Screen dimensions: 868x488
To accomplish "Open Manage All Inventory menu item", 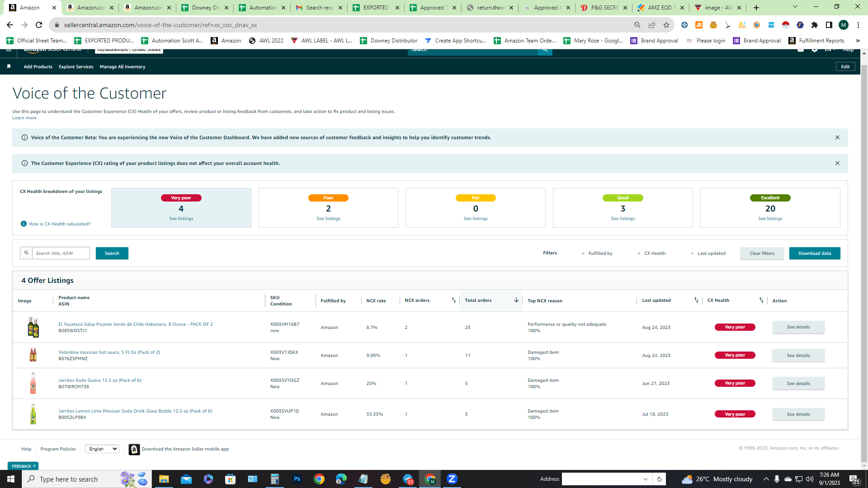I will click(123, 66).
